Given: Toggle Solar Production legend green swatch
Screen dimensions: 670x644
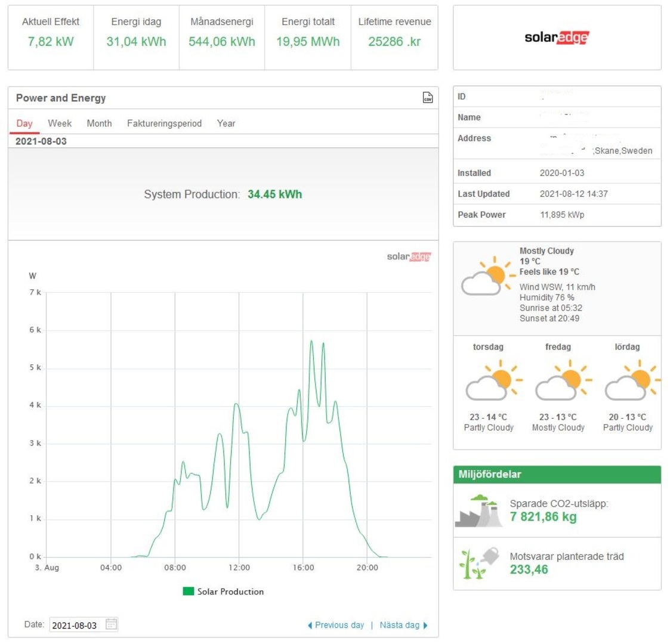Looking at the screenshot, I should click(x=189, y=592).
